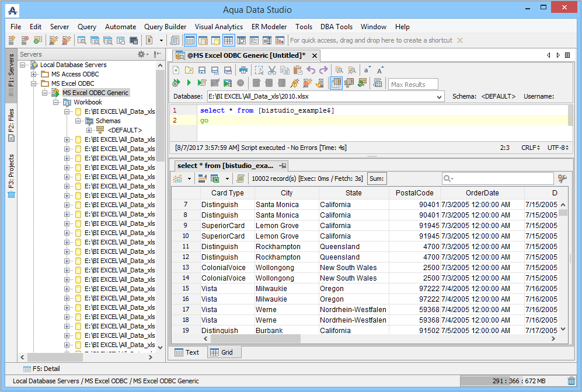Click the Print icon in editor toolbar
Screen dimensions: 582x392
pyautogui.click(x=243, y=70)
